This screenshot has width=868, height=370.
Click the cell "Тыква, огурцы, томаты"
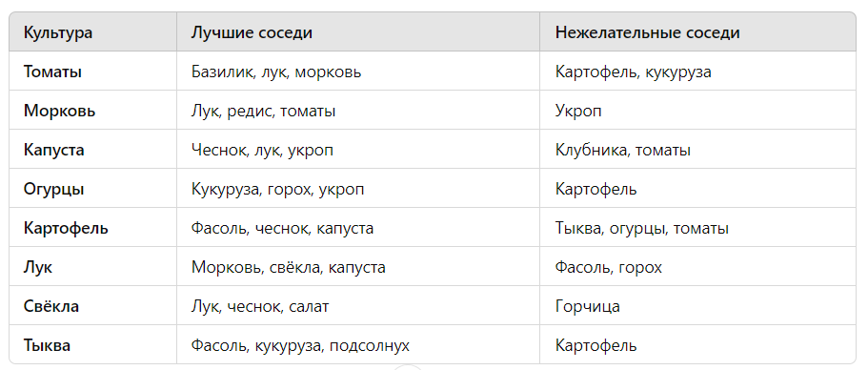(642, 228)
